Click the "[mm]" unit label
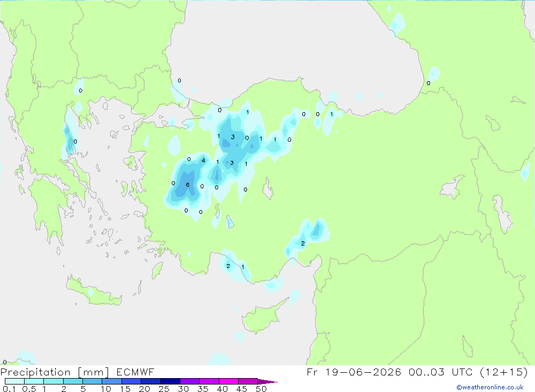This screenshot has height=392, width=535. pos(94,372)
